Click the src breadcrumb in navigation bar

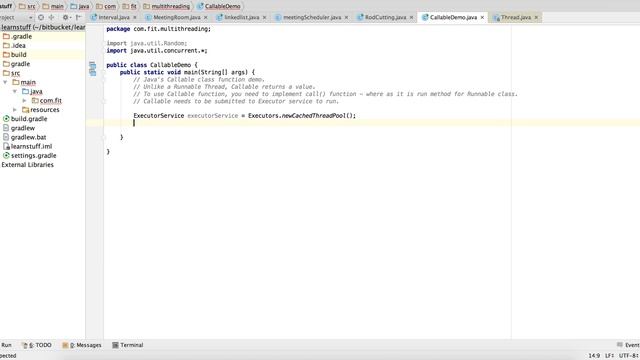(x=27, y=7)
